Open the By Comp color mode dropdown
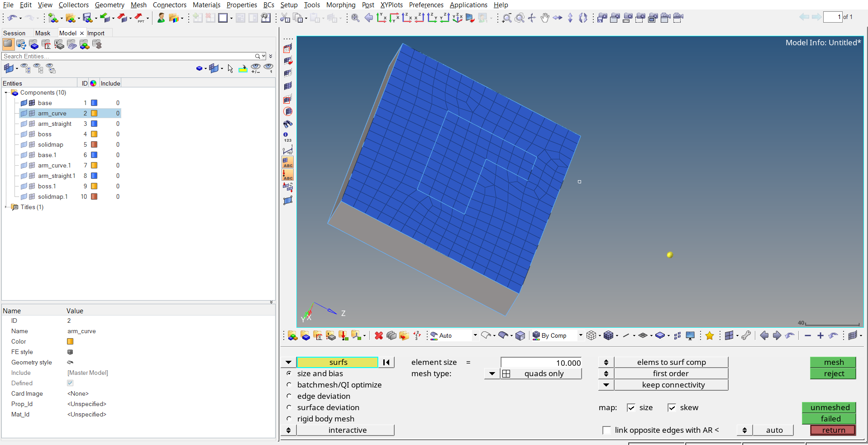Viewport: 868px width, 445px height. 581,335
